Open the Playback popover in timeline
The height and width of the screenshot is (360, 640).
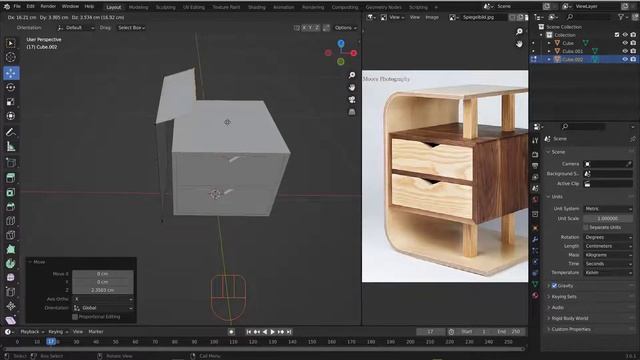[32, 332]
